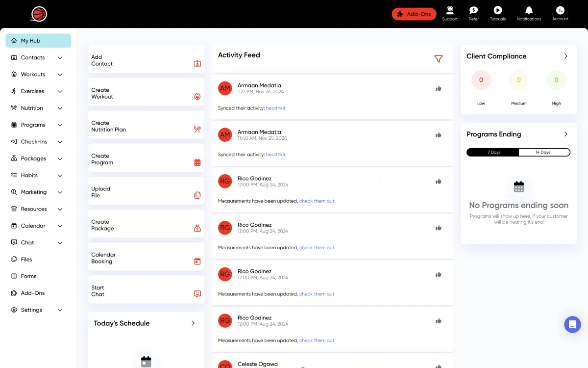Image resolution: width=588 pixels, height=368 pixels.
Task: Select the 14 Days toggle
Action: coord(544,152)
